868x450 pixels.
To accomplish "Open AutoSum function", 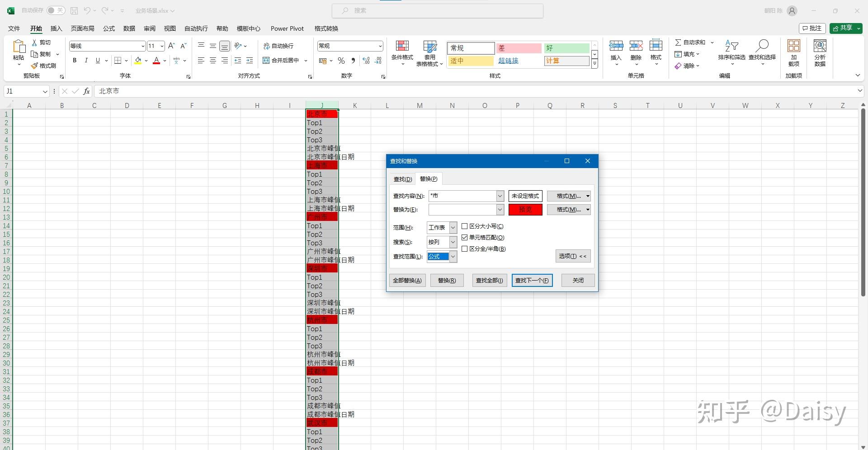I will pyautogui.click(x=690, y=42).
